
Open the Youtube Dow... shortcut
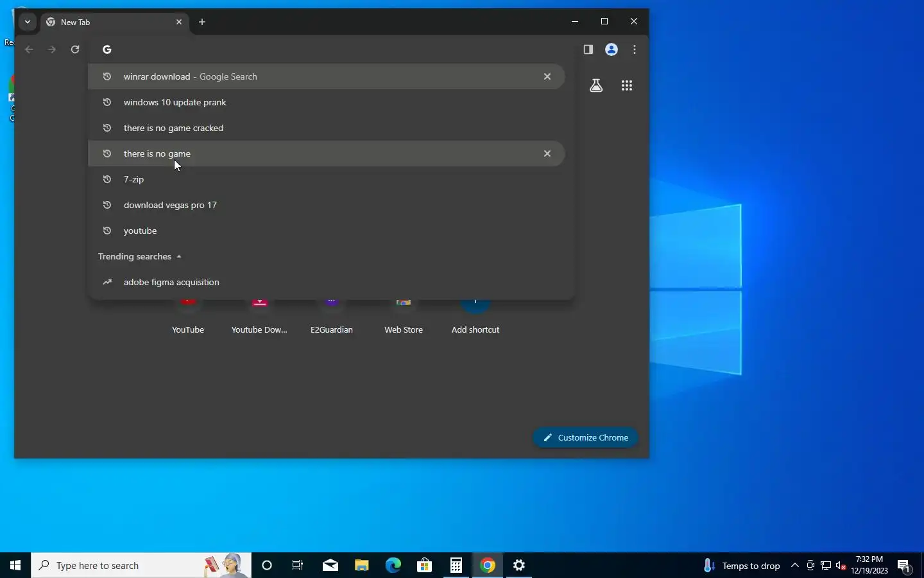point(259,319)
